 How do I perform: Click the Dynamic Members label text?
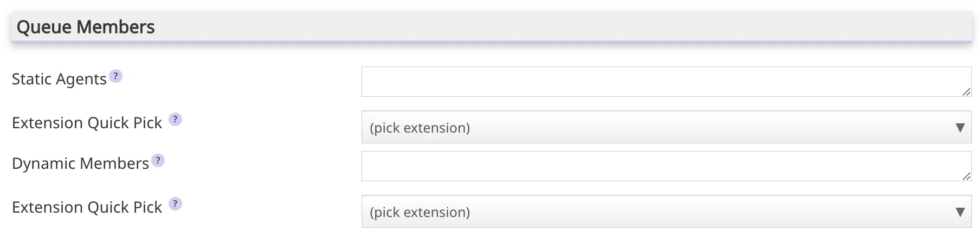coord(80,163)
